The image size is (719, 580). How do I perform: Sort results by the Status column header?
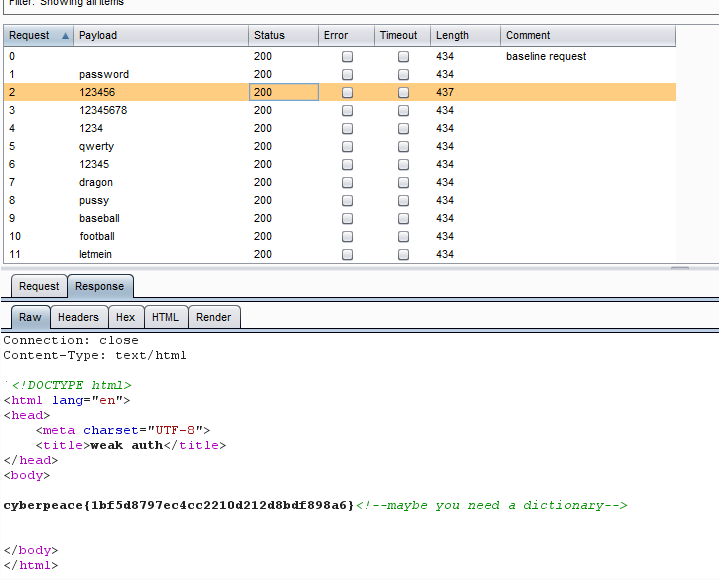[282, 36]
